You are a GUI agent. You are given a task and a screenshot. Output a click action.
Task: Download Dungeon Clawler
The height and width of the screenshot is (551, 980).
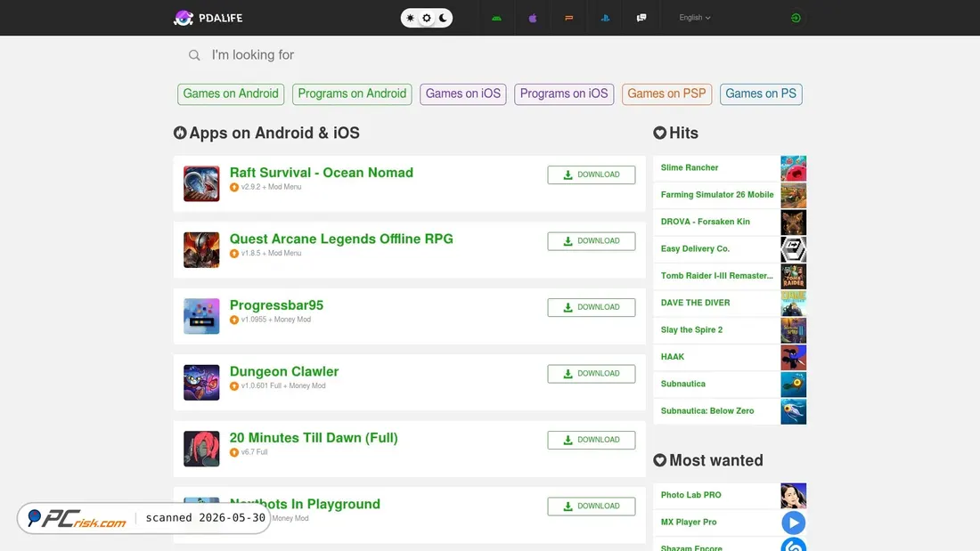[x=592, y=374]
